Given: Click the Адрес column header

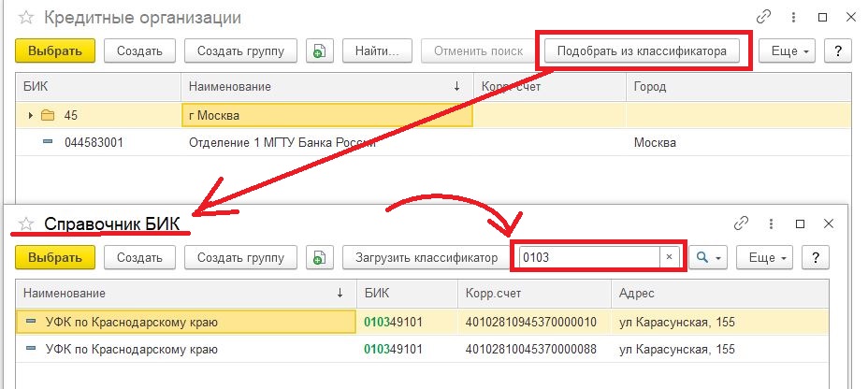Looking at the screenshot, I should (x=720, y=294).
